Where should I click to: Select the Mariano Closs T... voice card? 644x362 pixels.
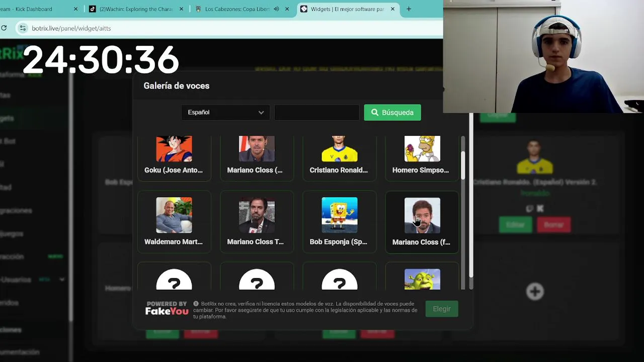click(x=257, y=221)
